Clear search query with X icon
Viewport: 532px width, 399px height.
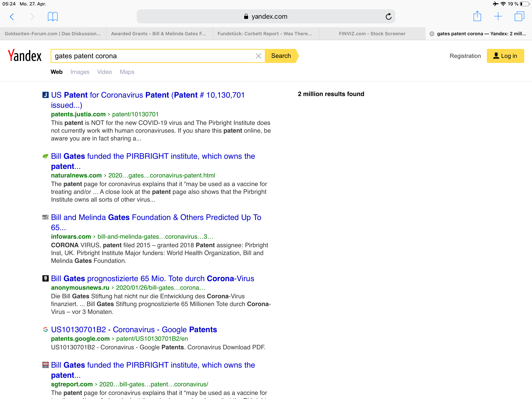258,56
